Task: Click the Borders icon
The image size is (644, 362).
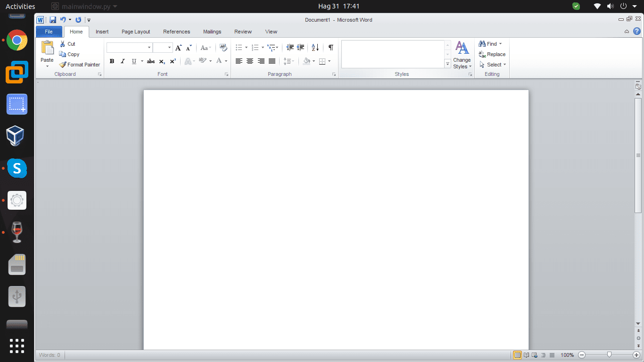Action: click(322, 61)
